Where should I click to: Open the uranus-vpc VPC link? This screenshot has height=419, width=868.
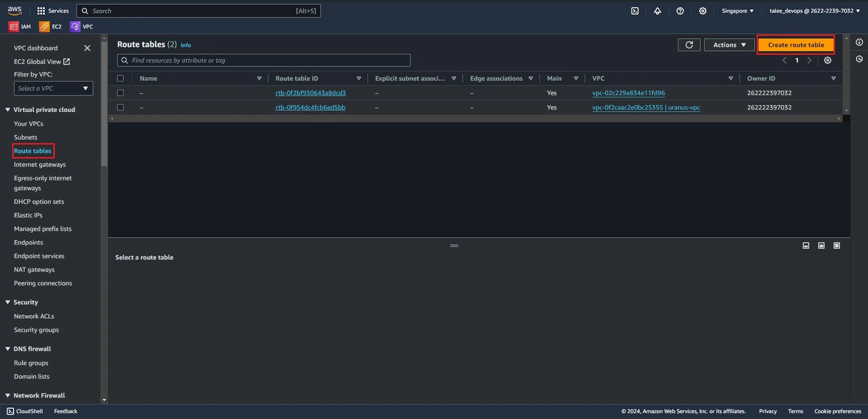(x=646, y=107)
